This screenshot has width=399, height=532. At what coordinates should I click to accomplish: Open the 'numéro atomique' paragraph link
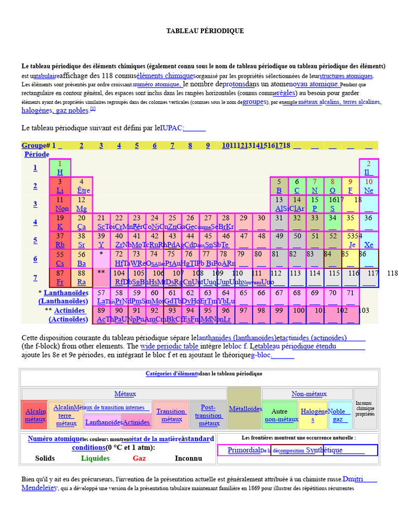156,85
